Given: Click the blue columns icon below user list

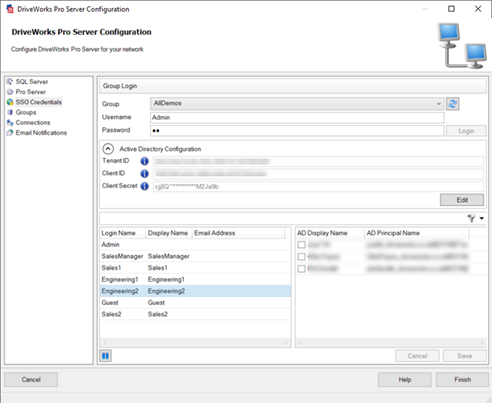Looking at the screenshot, I should [105, 356].
